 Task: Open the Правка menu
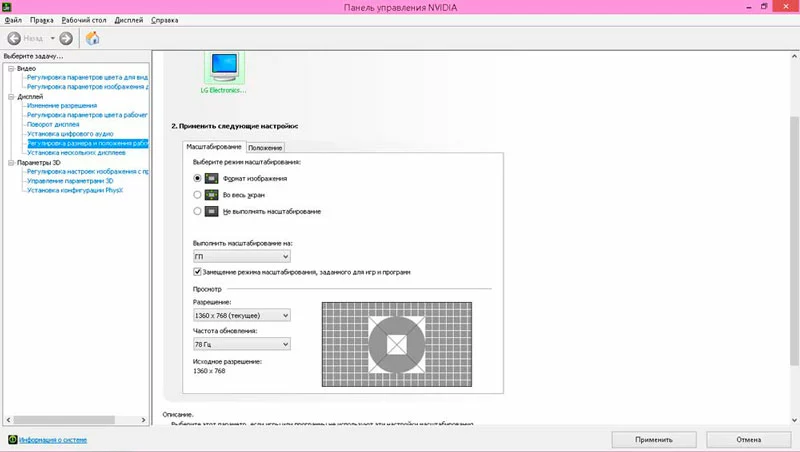(x=41, y=20)
